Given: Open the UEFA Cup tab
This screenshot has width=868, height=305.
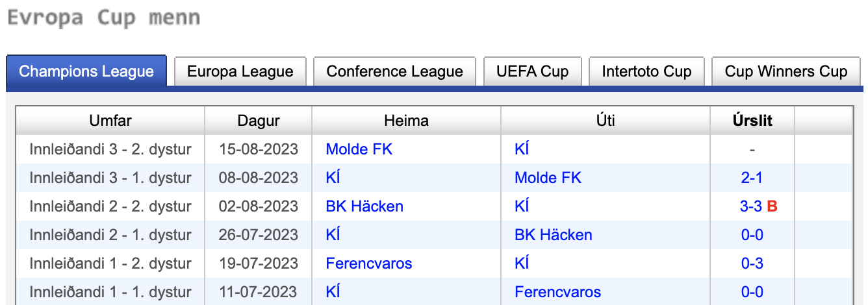Looking at the screenshot, I should (x=533, y=71).
